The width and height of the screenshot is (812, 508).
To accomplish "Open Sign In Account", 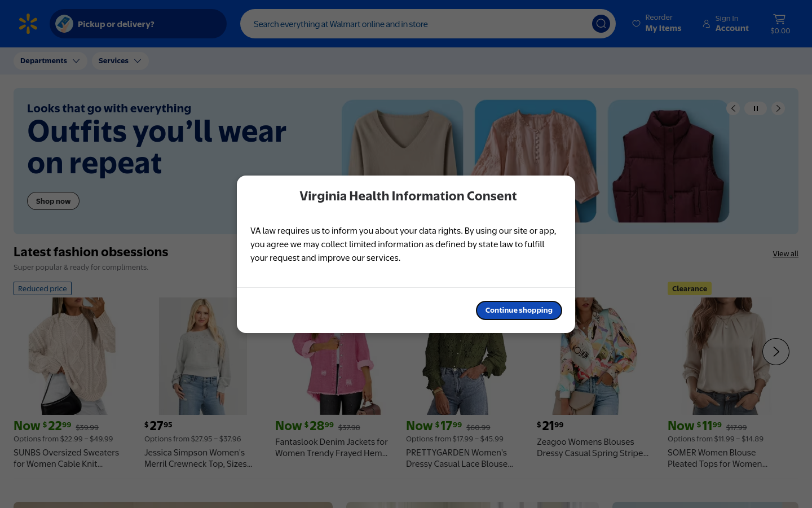I will pos(726,23).
